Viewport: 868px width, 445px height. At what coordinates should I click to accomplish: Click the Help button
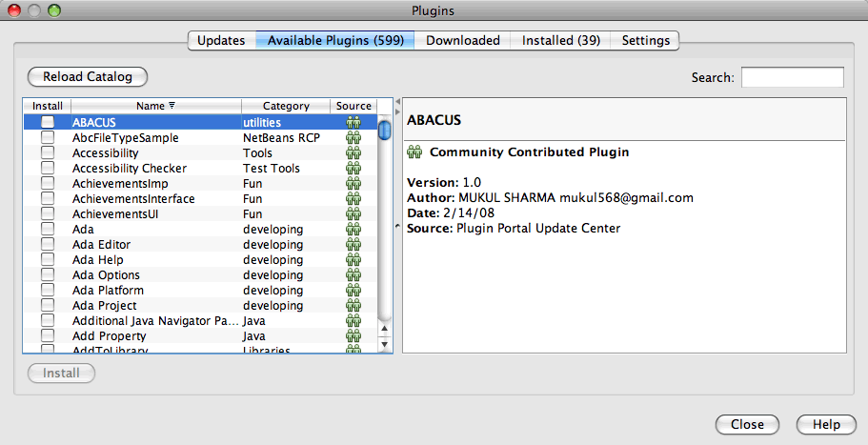(x=826, y=425)
